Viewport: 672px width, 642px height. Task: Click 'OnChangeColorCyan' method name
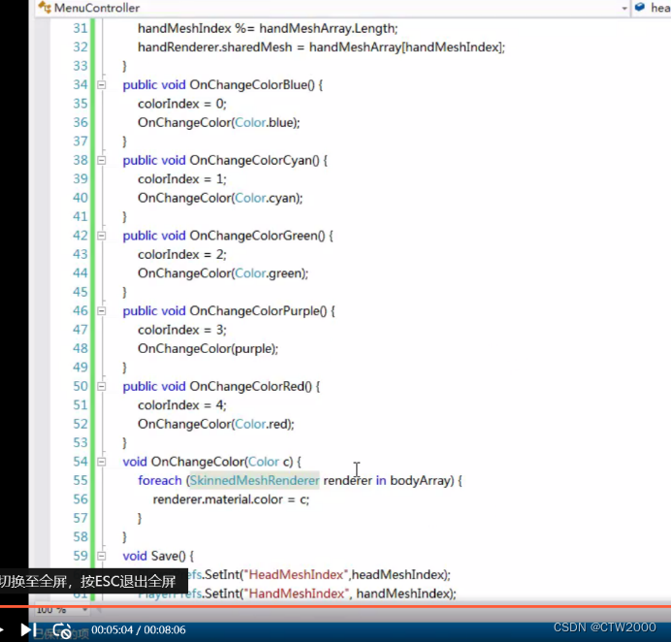click(x=251, y=160)
